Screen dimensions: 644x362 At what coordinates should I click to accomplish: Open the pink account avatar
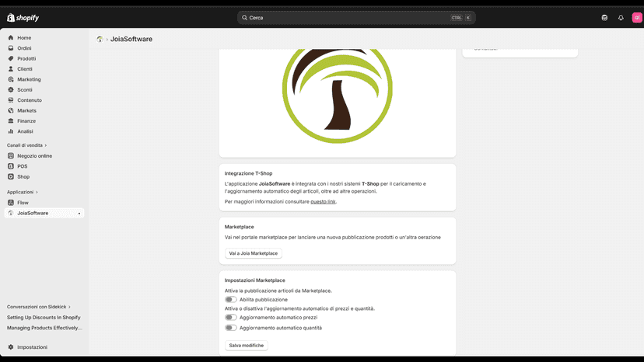[x=637, y=18]
